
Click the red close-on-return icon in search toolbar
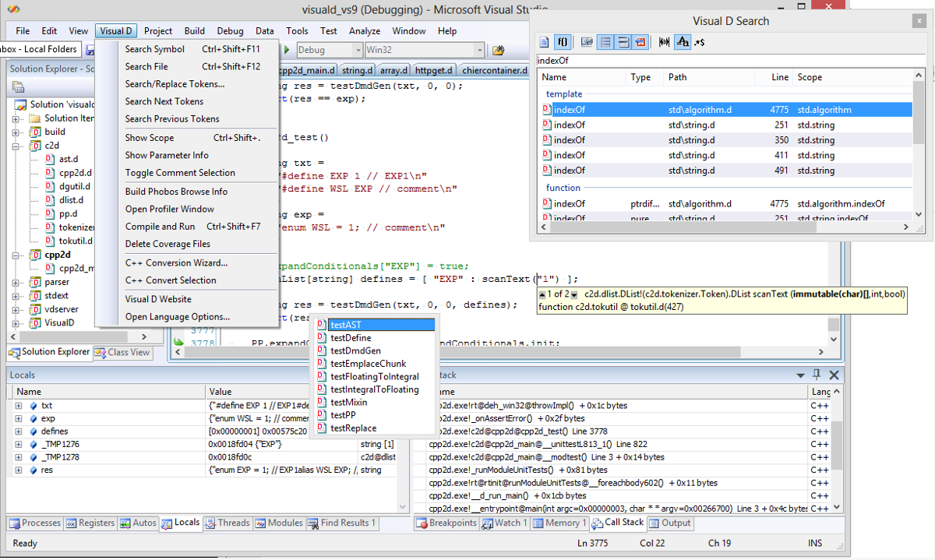tap(640, 41)
